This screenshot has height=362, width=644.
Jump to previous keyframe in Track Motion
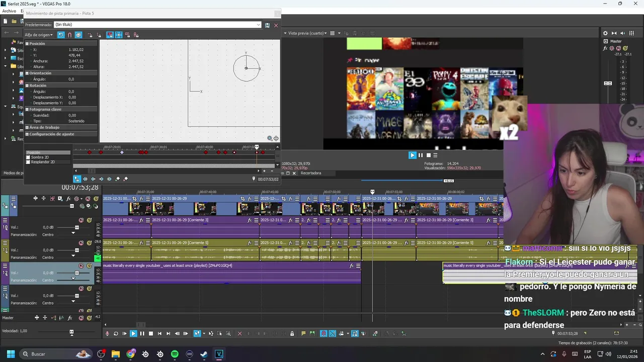(x=93, y=178)
